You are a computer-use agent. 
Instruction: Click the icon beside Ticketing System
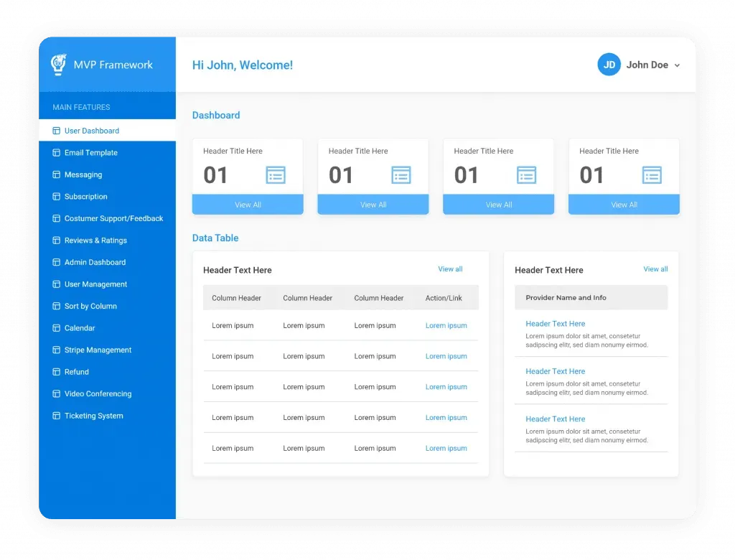pos(56,416)
